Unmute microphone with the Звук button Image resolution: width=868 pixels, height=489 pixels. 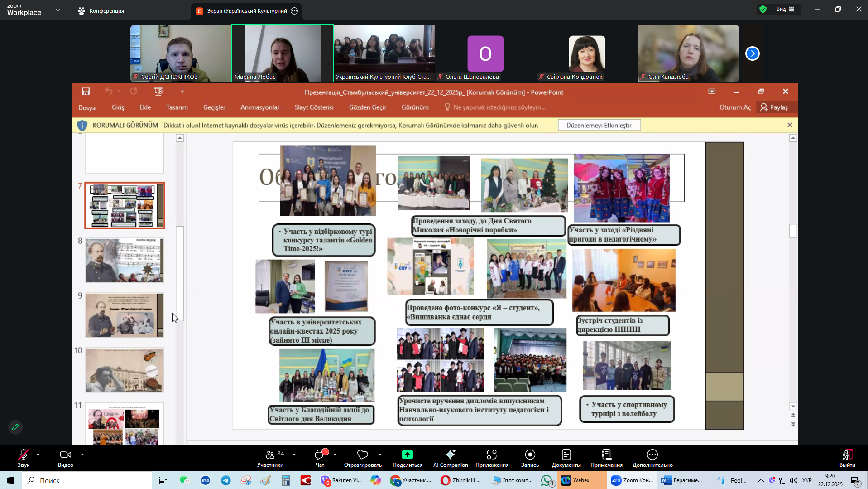(x=23, y=455)
